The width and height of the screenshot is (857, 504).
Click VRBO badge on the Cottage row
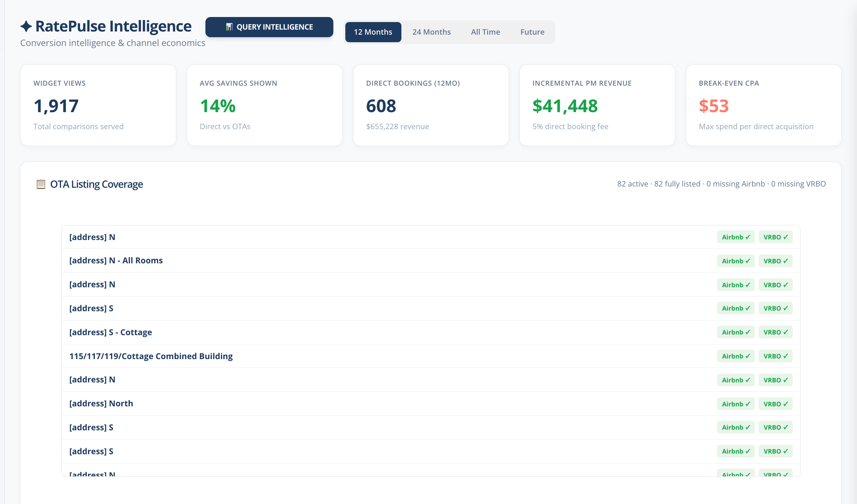(775, 332)
